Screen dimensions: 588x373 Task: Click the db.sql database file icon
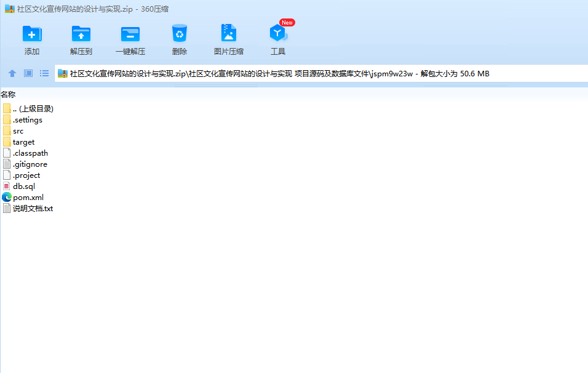(x=7, y=186)
